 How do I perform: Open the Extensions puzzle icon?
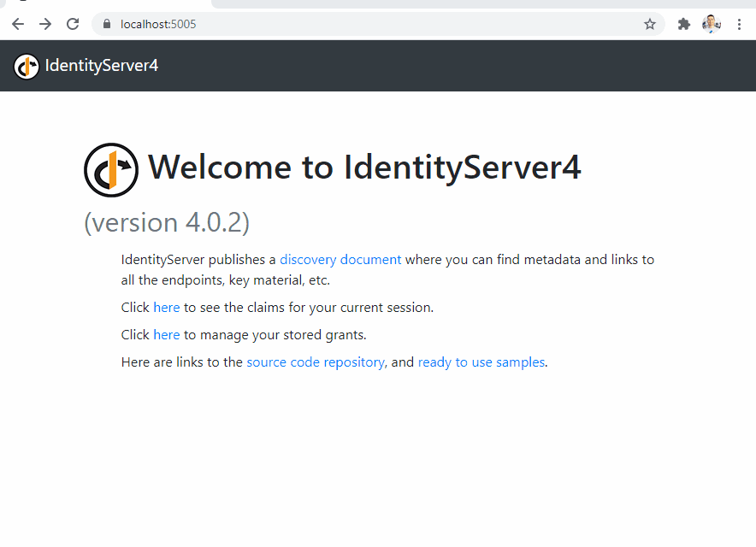click(x=684, y=24)
